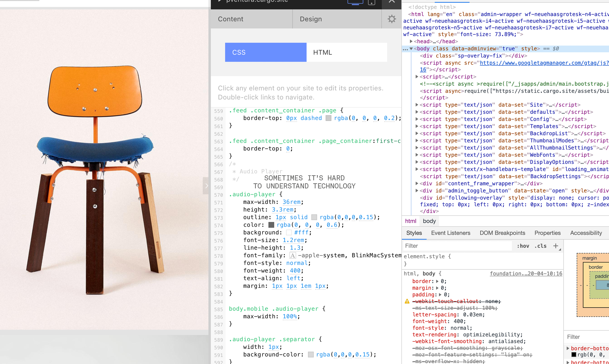Select the CSS editor tab

tap(266, 52)
